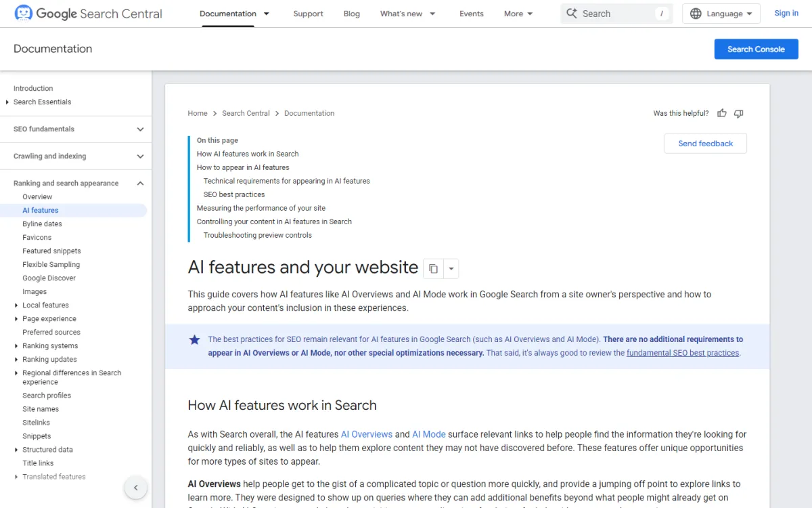Screen dimensions: 812x508
Task: Expand the Search Essentials tree item
Action: click(7, 102)
